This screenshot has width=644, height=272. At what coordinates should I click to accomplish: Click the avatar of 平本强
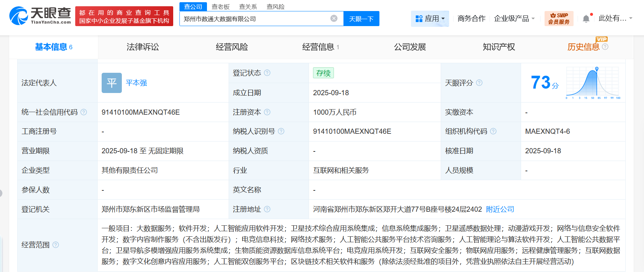coord(112,83)
